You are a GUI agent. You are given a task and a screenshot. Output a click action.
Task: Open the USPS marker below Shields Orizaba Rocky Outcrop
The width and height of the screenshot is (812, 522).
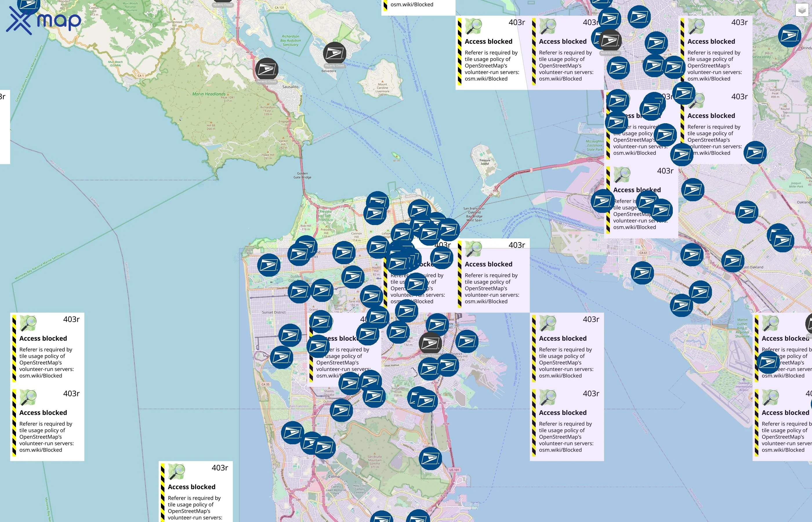[341, 410]
